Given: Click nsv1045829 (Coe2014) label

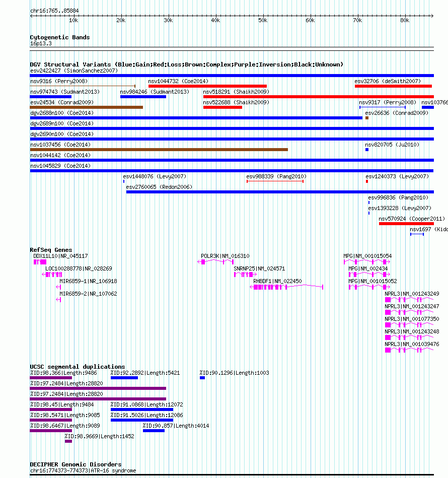Looking at the screenshot, I should coord(60,166).
